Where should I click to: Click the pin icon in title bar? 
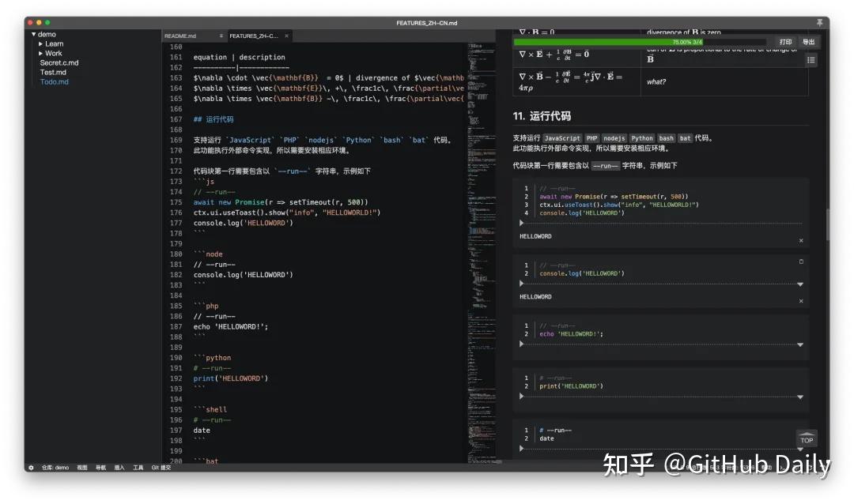coord(820,23)
